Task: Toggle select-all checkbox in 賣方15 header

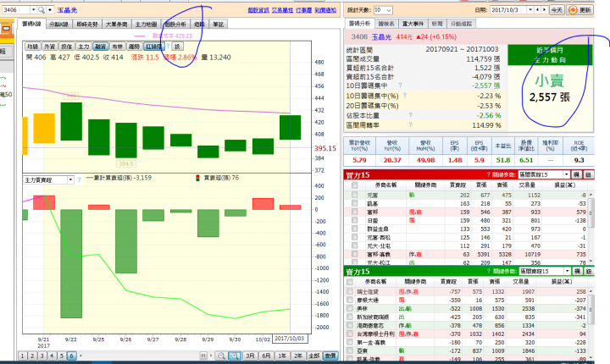Action: click(350, 282)
